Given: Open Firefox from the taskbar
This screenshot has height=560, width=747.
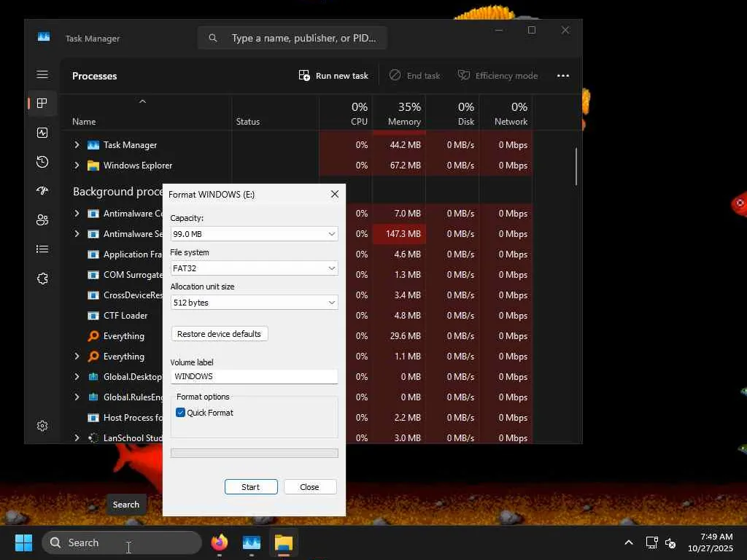Looking at the screenshot, I should (x=219, y=542).
